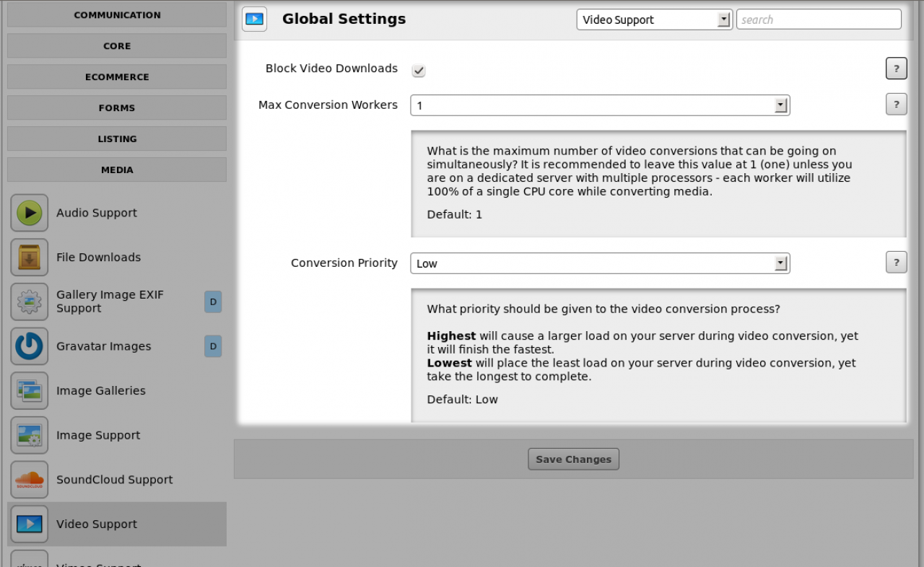Select the SoundCloud Support icon
Screen dimensions: 924x567
(x=30, y=480)
